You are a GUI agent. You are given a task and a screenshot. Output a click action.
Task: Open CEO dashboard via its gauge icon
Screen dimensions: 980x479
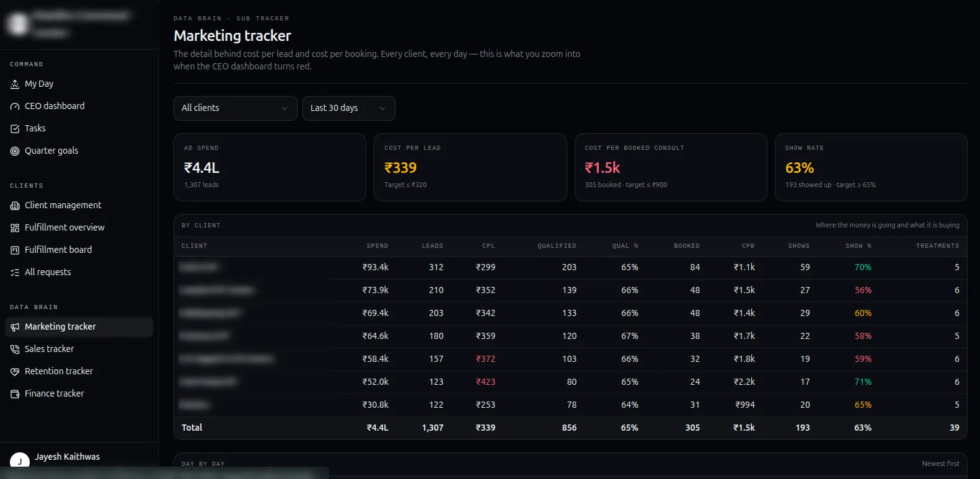(15, 107)
